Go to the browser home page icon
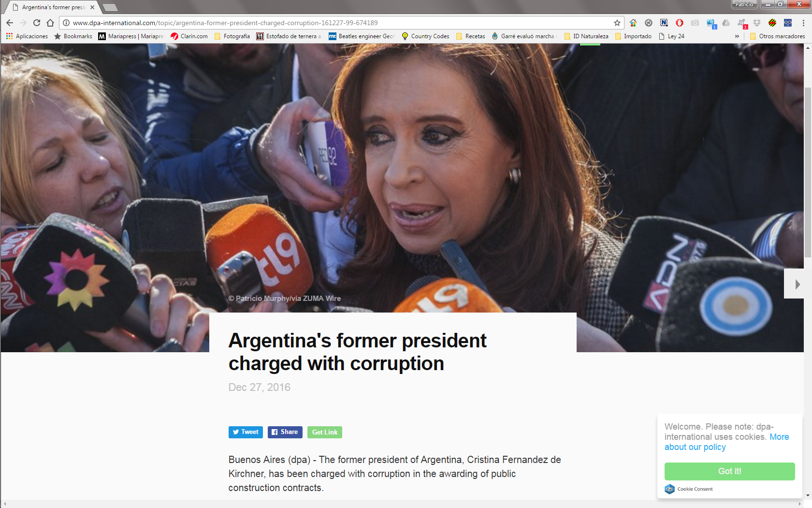Image resolution: width=812 pixels, height=508 pixels. [50, 23]
